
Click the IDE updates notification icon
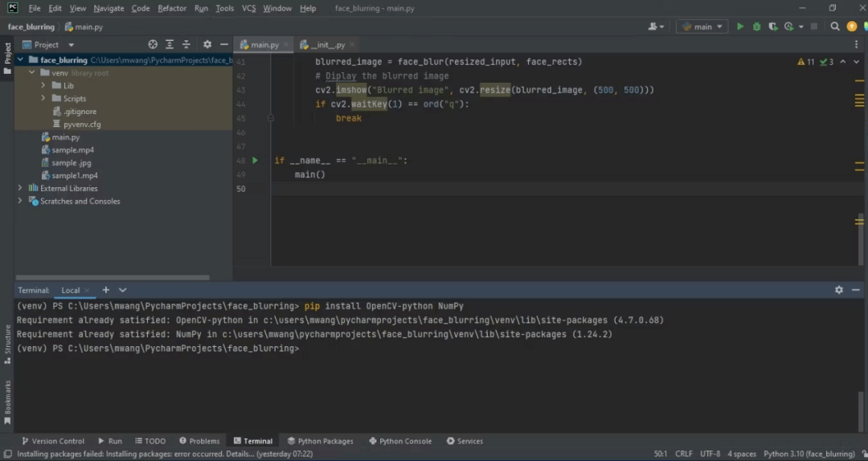[851, 27]
